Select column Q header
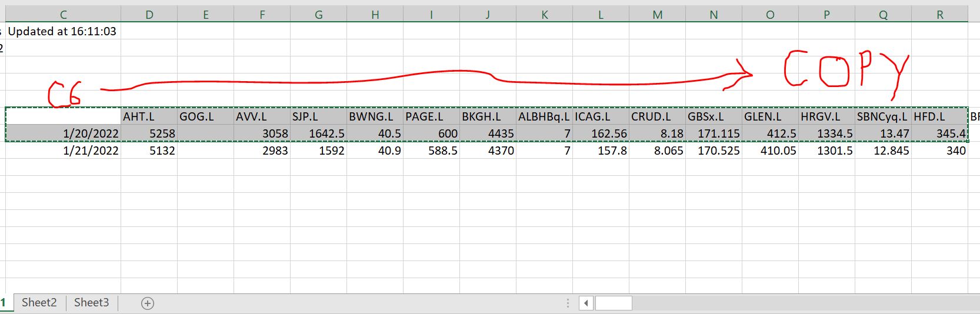 [x=883, y=15]
